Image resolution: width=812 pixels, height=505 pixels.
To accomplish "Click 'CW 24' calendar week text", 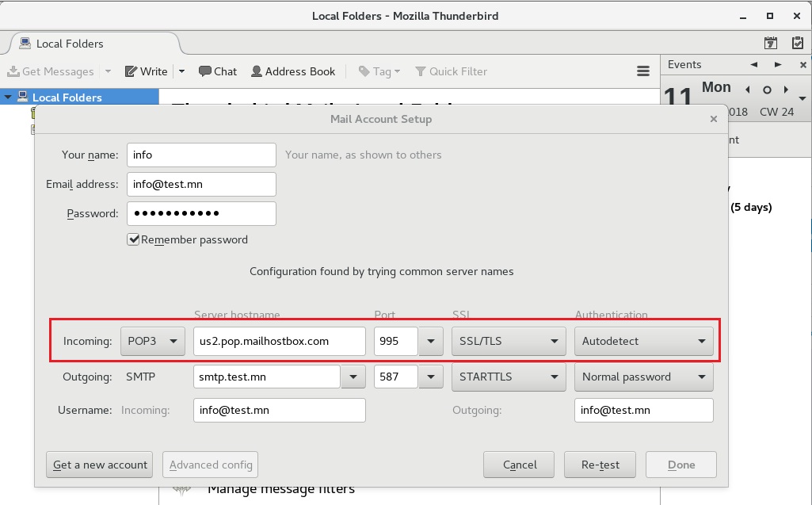I will 776,112.
